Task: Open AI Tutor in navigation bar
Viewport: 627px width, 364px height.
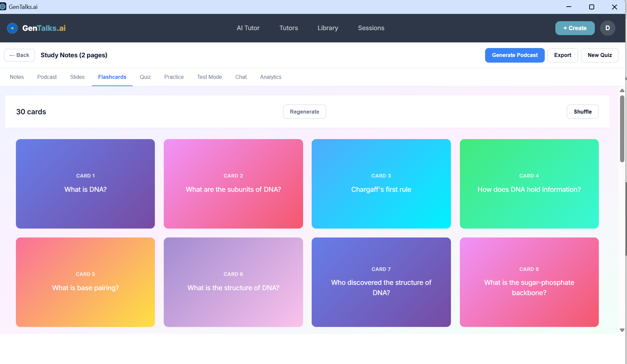Action: (x=248, y=28)
